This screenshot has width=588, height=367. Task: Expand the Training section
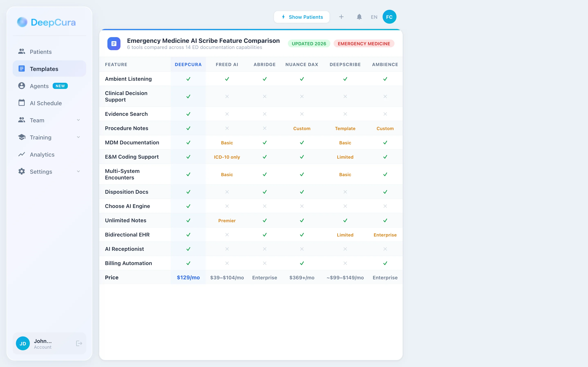[78, 137]
